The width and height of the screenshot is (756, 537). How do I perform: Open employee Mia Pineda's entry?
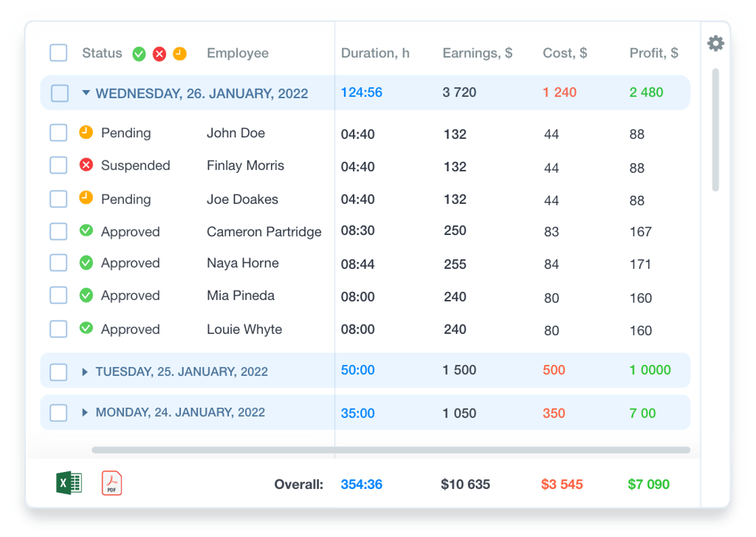(241, 295)
